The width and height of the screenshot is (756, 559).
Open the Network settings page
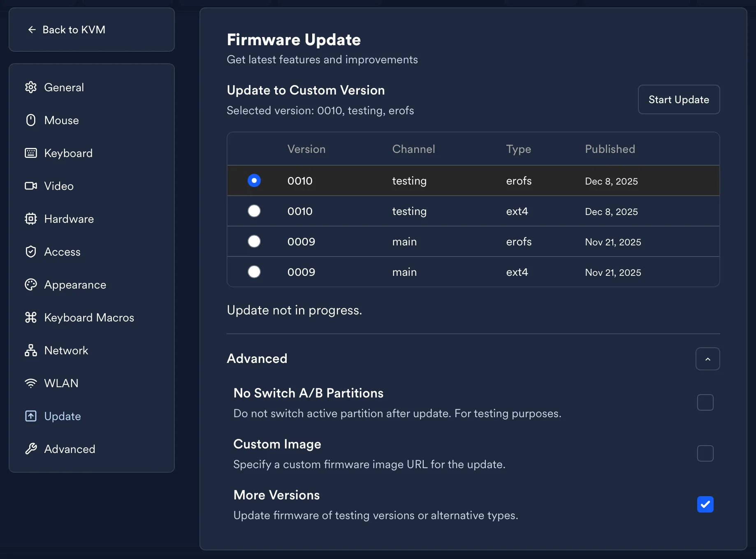point(66,350)
